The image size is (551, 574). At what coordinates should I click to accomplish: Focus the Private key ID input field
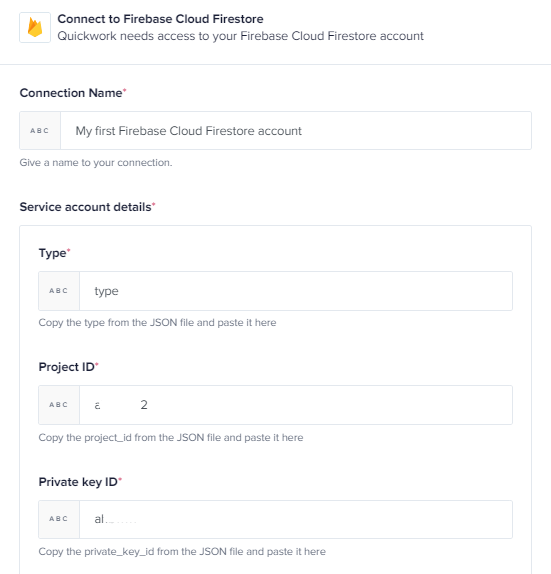[296, 519]
